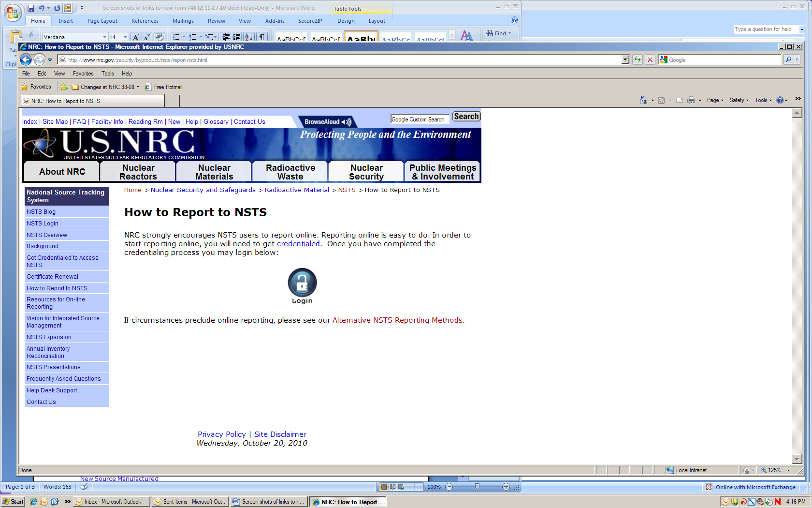Switch to Sent Items Outlook taskbar button

coord(190,502)
